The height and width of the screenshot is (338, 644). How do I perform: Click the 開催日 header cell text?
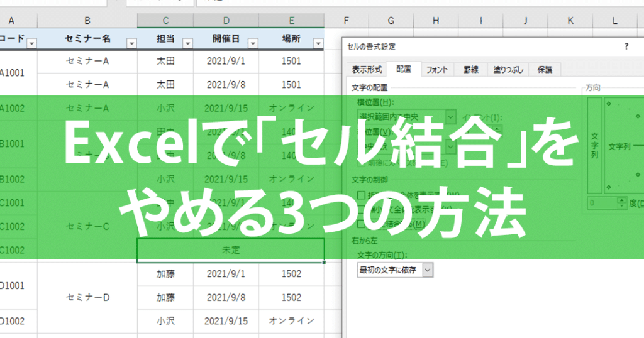click(226, 38)
